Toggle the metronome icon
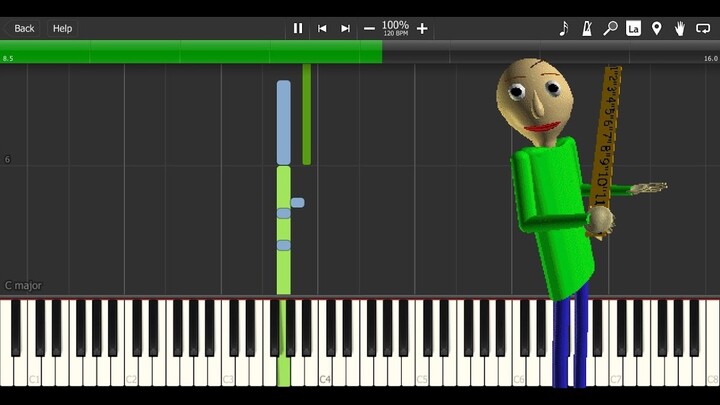Screen dimensions: 720x405 pyautogui.click(x=587, y=28)
